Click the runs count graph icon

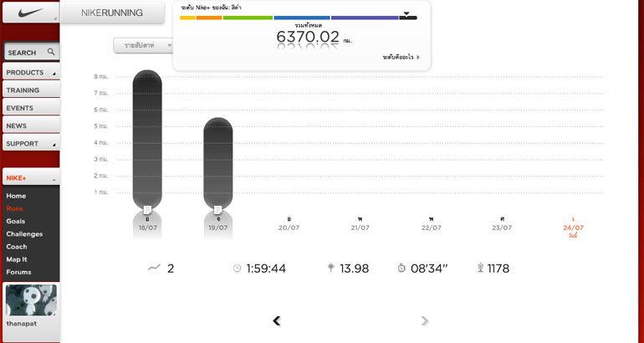(x=153, y=268)
